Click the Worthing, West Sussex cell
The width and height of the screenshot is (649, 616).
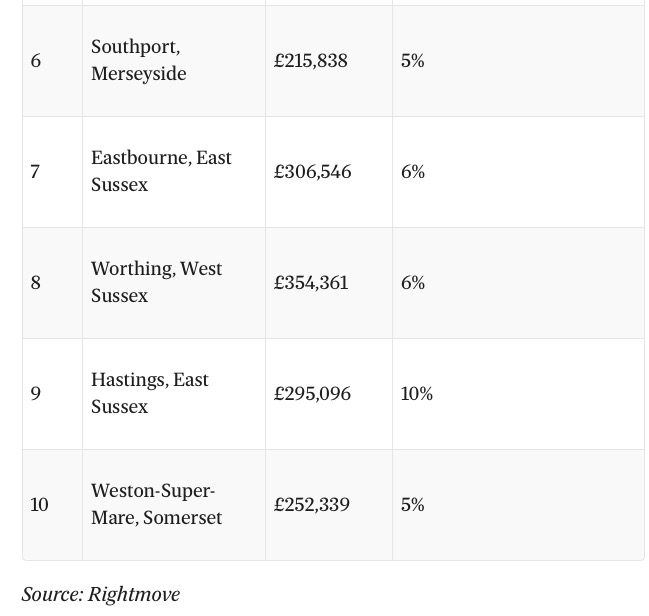(157, 283)
